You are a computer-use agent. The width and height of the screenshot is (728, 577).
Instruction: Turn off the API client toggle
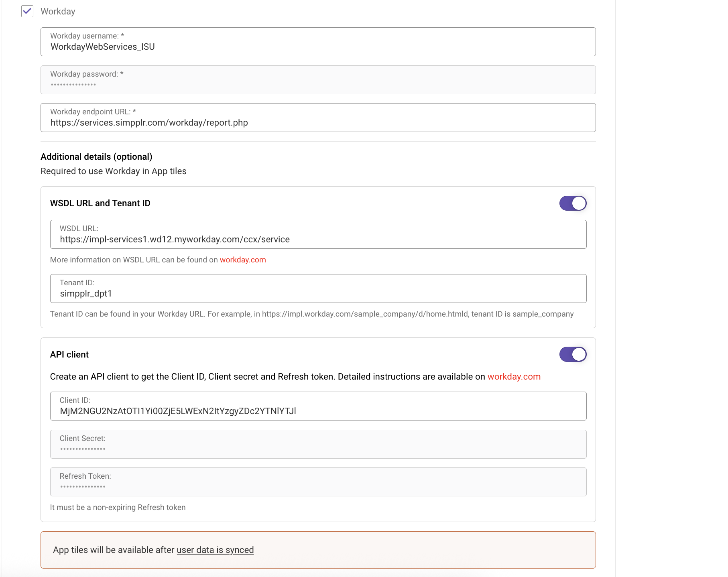point(572,354)
